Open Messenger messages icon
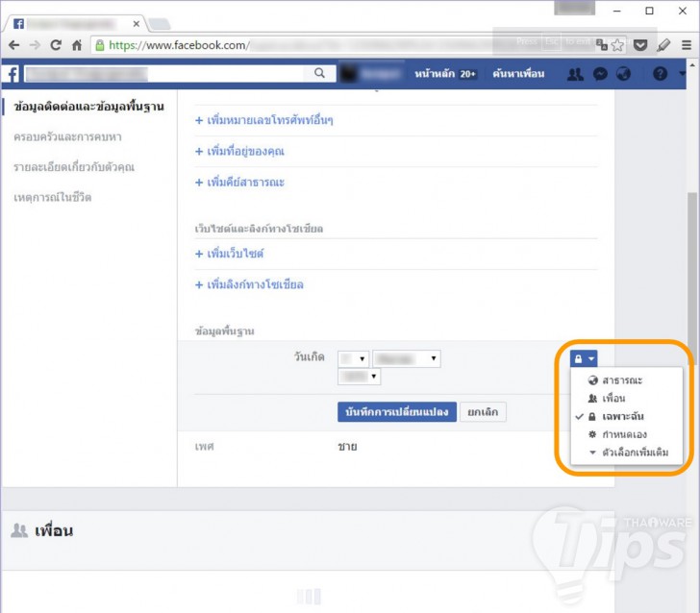Screen dimensions: 700x613 [600, 74]
